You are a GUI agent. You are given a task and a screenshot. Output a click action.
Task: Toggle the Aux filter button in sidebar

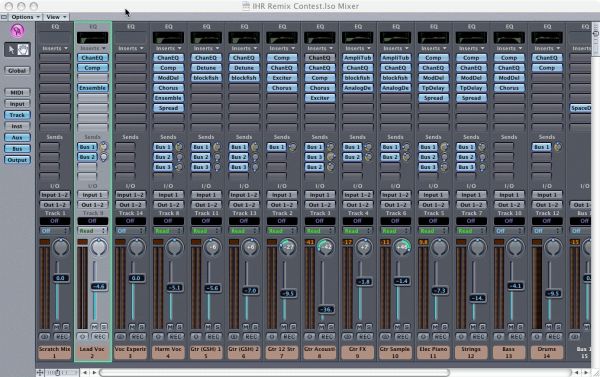pyautogui.click(x=17, y=137)
